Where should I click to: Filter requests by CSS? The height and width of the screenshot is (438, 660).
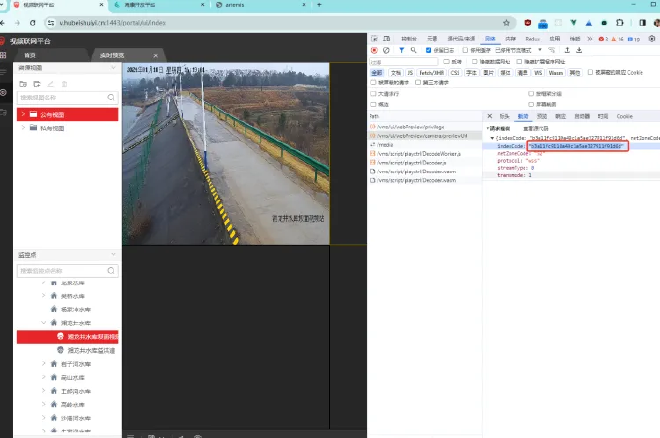[x=455, y=73]
